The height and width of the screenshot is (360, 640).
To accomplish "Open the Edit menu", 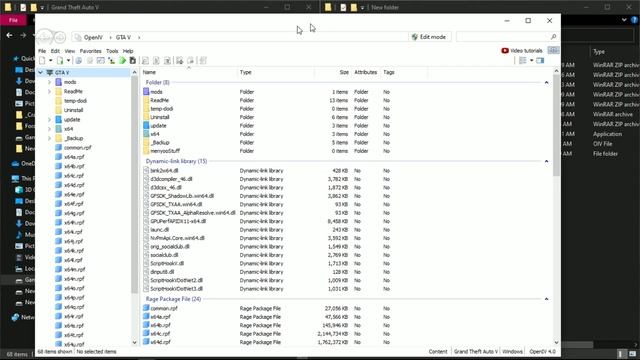I will [55, 51].
